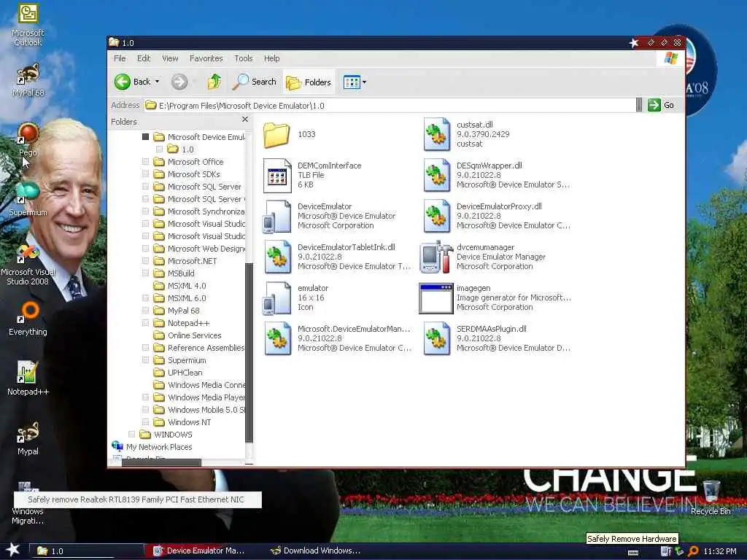Open the address bar dropdown arrow
This screenshot has height=560, width=747.
coord(639,105)
